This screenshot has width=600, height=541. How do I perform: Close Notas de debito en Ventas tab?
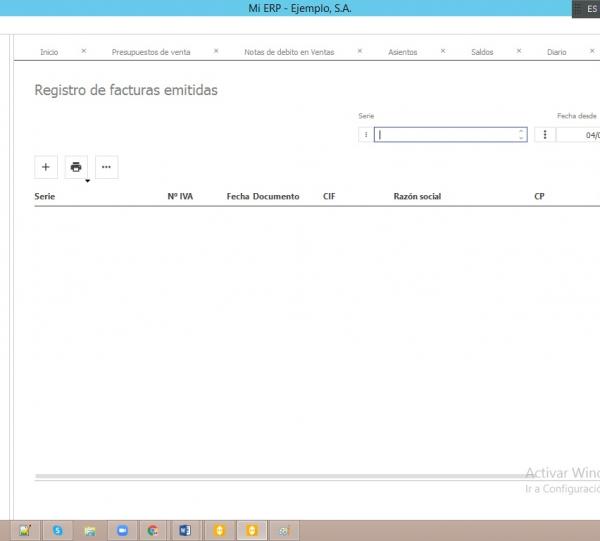pyautogui.click(x=360, y=51)
